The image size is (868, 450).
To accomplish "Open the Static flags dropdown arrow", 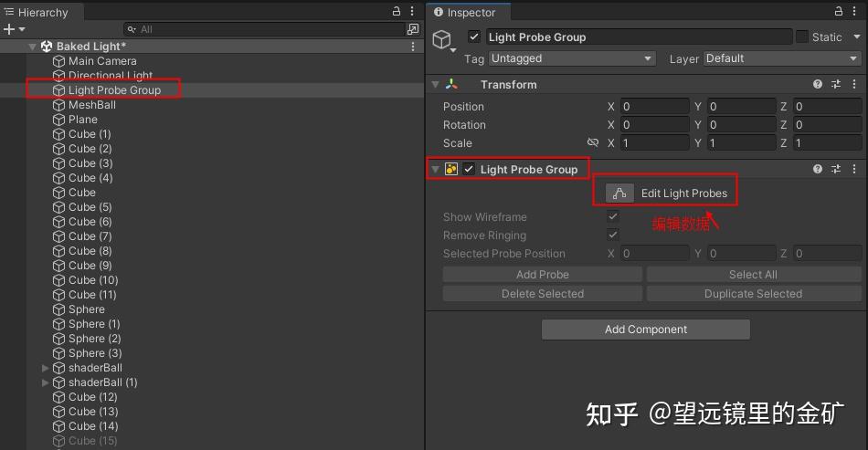I will (x=857, y=37).
